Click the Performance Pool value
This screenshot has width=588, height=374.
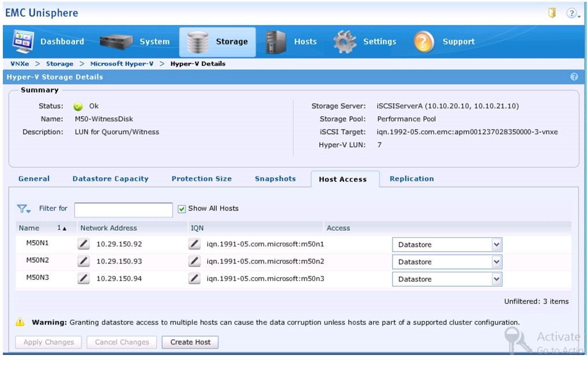[406, 119]
